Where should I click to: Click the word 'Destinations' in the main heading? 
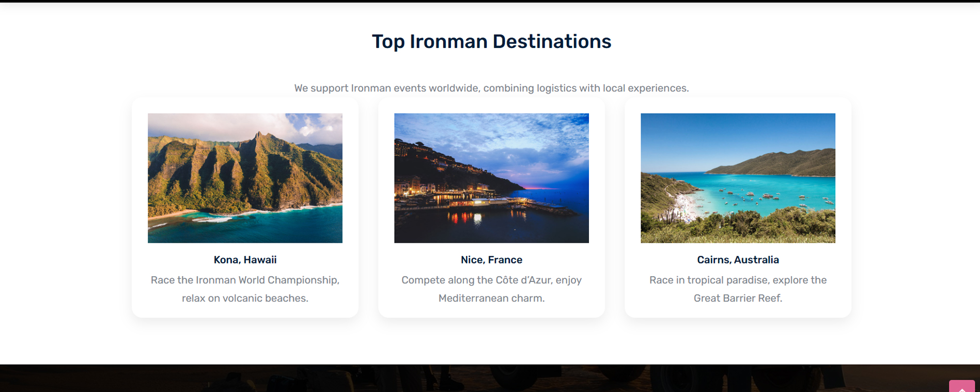[552, 41]
